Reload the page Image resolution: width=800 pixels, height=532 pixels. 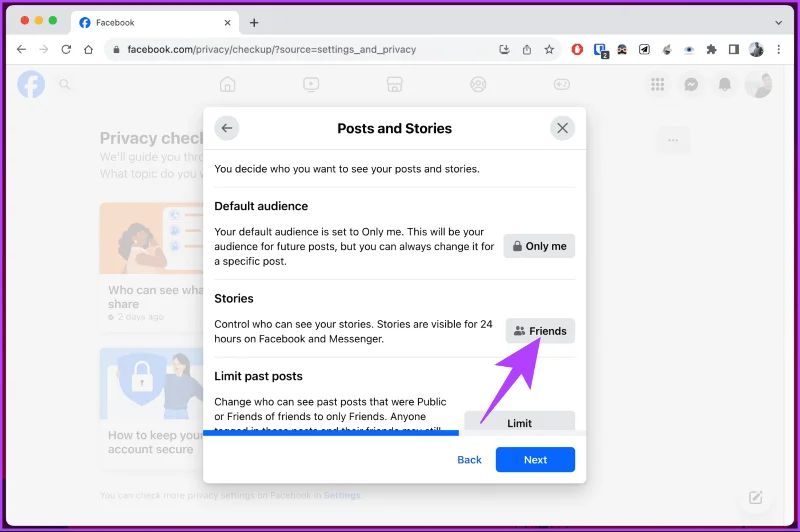pos(66,49)
